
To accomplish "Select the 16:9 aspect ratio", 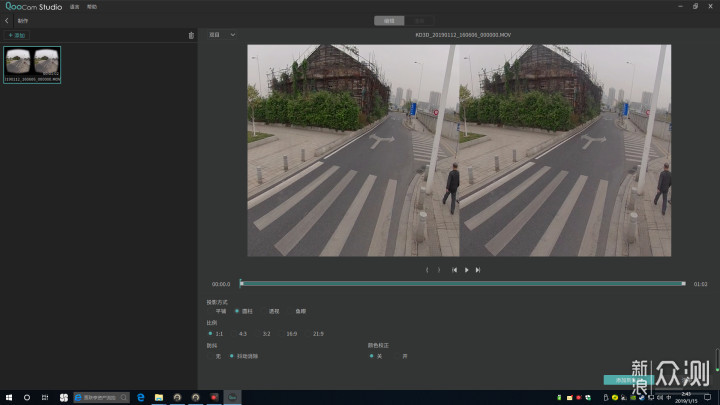I will point(291,333).
